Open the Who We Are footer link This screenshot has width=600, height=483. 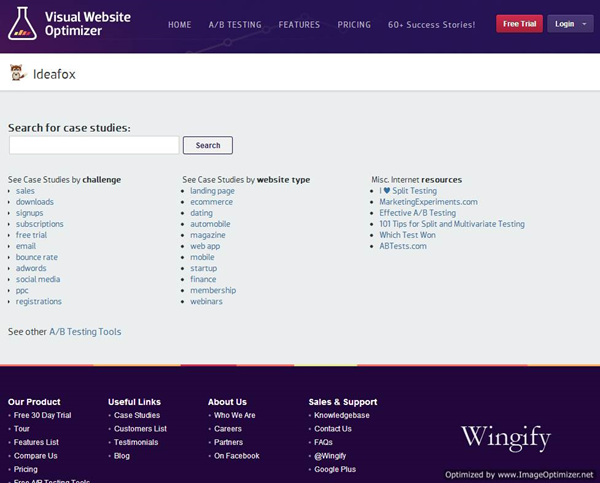[235, 415]
